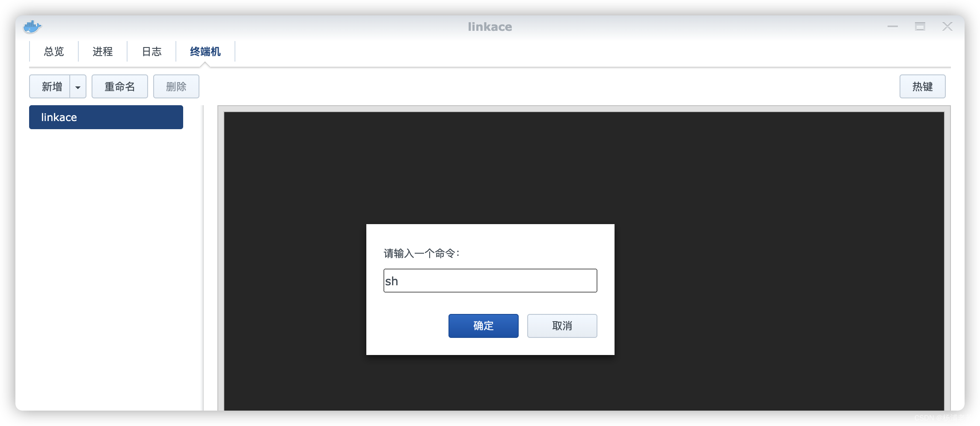Viewport: 980px width, 426px height.
Task: Cancel the dialog with 取消
Action: [x=562, y=325]
